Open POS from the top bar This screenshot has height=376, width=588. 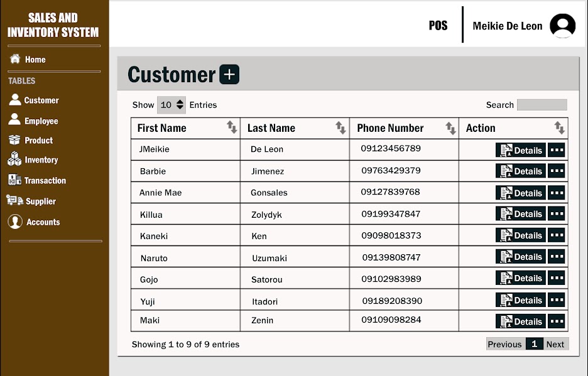click(438, 26)
